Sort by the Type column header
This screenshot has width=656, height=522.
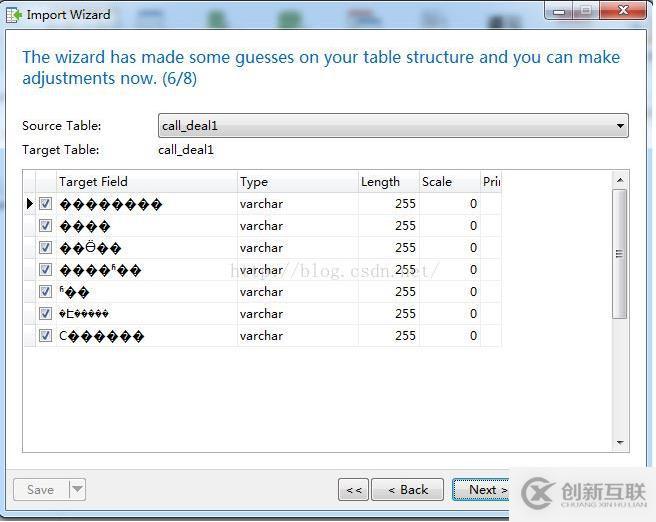click(x=297, y=182)
